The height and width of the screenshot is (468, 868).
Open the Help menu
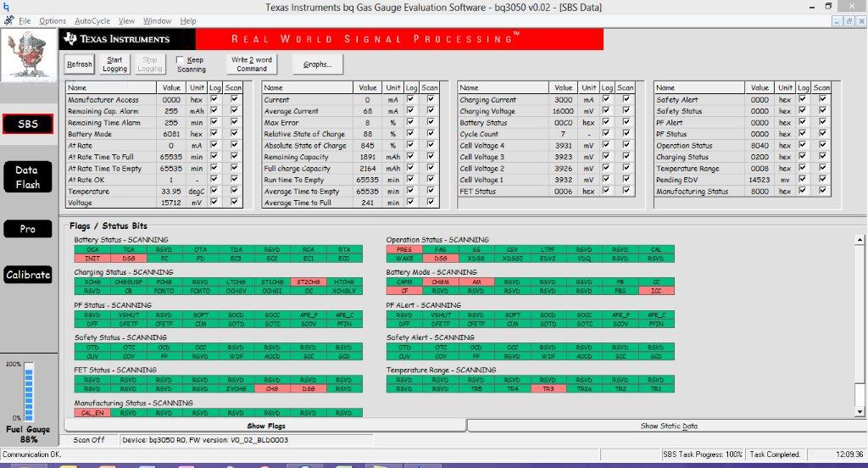pos(188,20)
